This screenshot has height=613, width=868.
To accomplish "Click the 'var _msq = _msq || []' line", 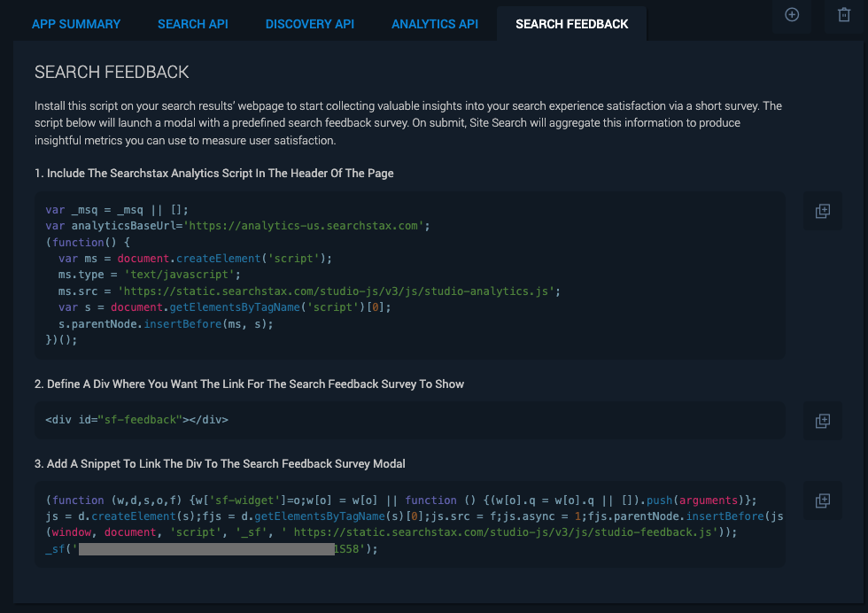I will pyautogui.click(x=117, y=210).
